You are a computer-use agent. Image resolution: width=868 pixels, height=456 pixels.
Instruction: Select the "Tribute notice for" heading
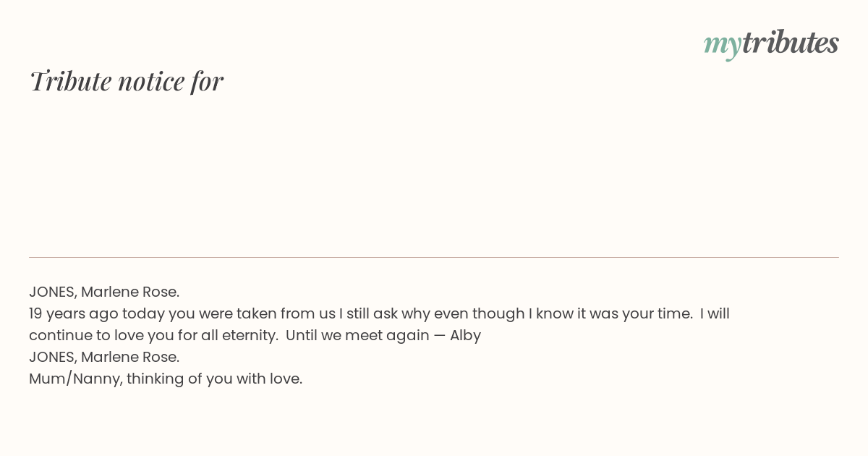pyautogui.click(x=127, y=81)
